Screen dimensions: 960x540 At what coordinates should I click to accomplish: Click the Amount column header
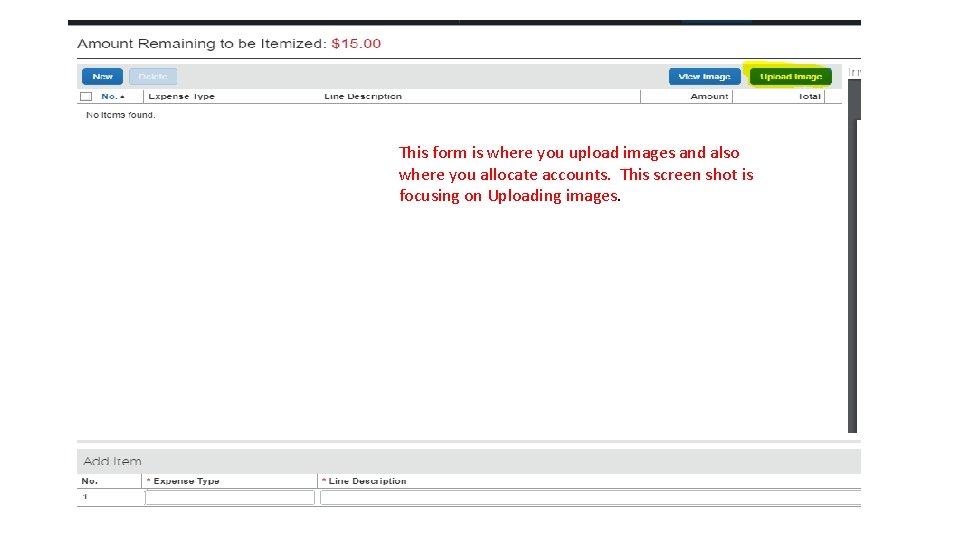[709, 96]
